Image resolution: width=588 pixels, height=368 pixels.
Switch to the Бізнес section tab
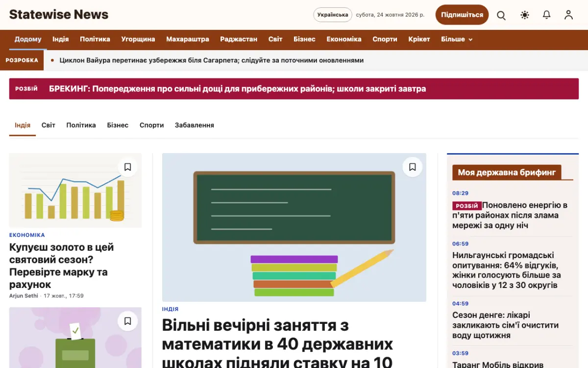click(118, 125)
